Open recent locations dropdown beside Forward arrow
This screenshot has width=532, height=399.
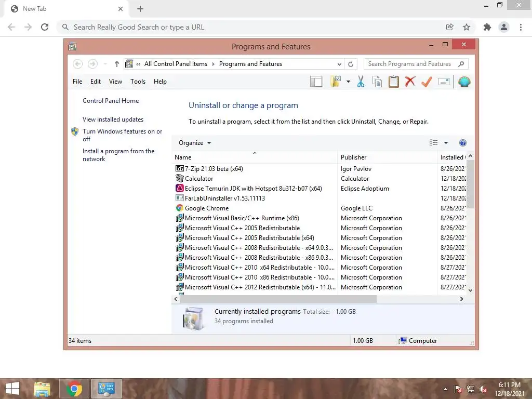pos(105,64)
